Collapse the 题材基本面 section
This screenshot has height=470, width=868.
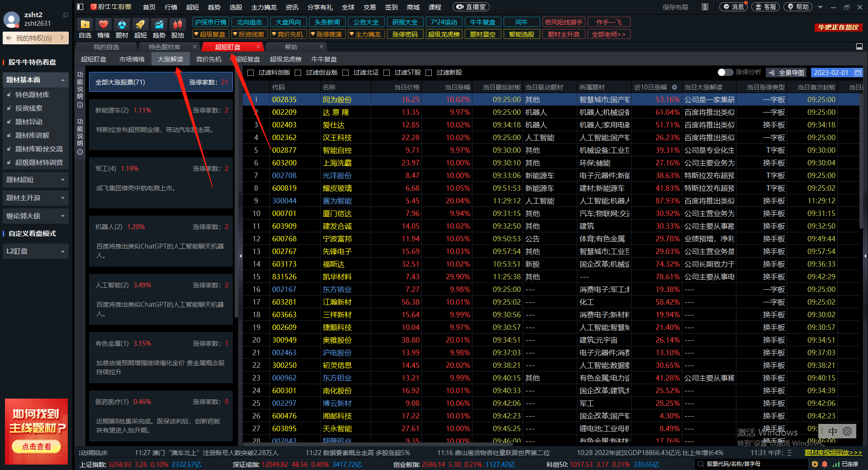point(36,80)
